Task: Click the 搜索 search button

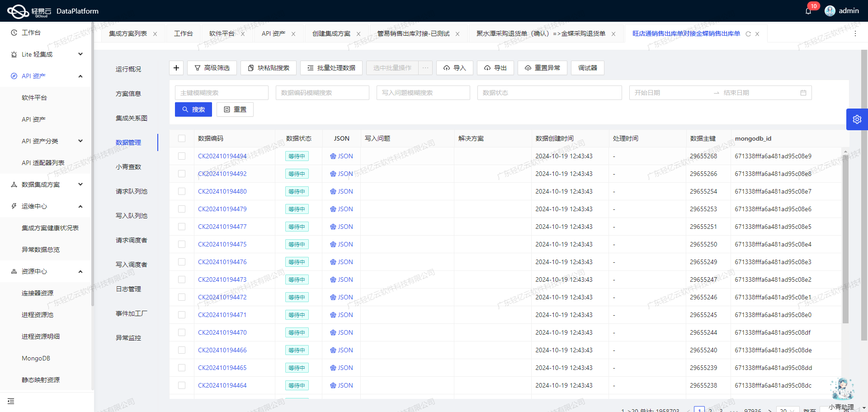Action: click(x=193, y=109)
